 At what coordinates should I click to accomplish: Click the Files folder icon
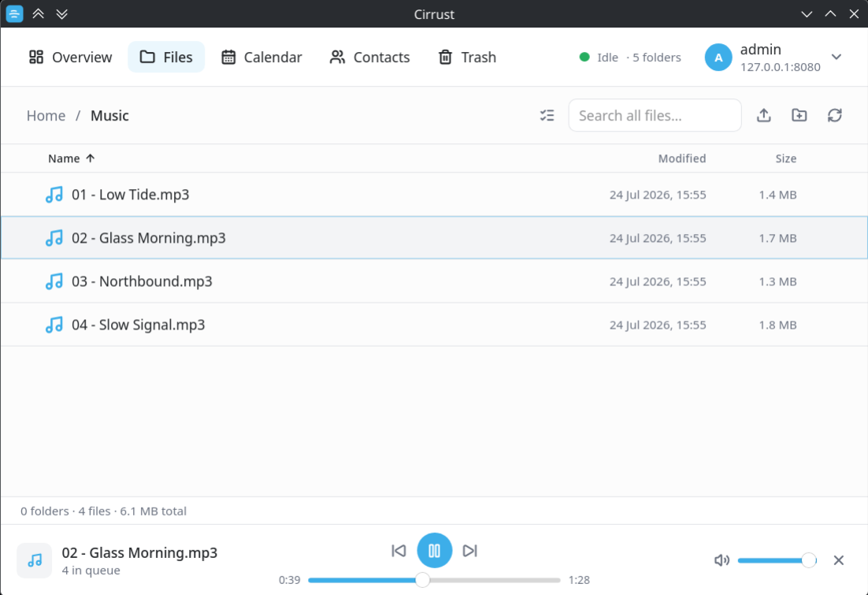[x=147, y=57]
